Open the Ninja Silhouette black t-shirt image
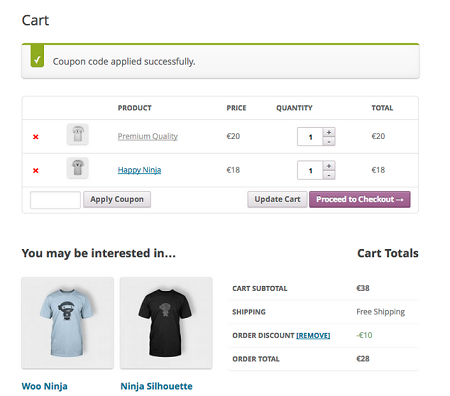Viewport: 450px width, 396px height. coord(166,323)
